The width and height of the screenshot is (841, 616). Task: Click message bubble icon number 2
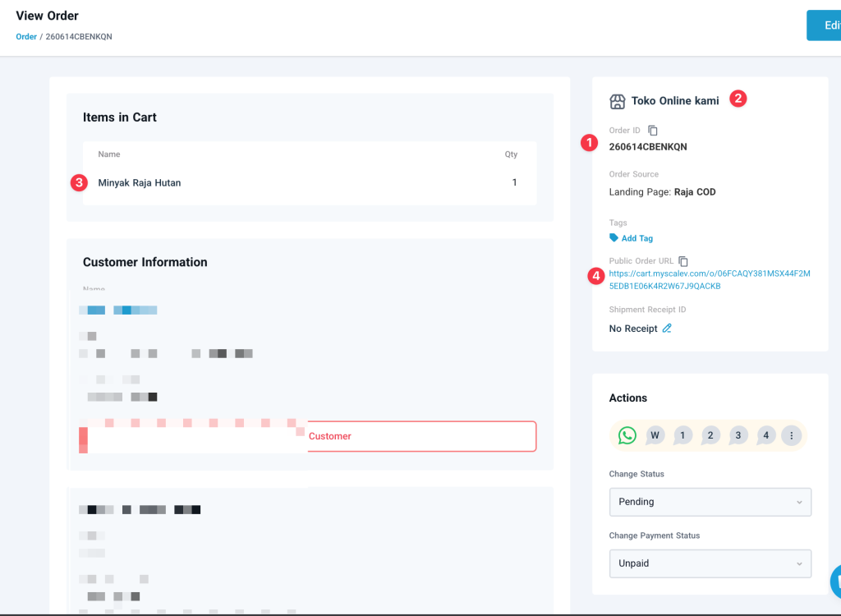710,435
